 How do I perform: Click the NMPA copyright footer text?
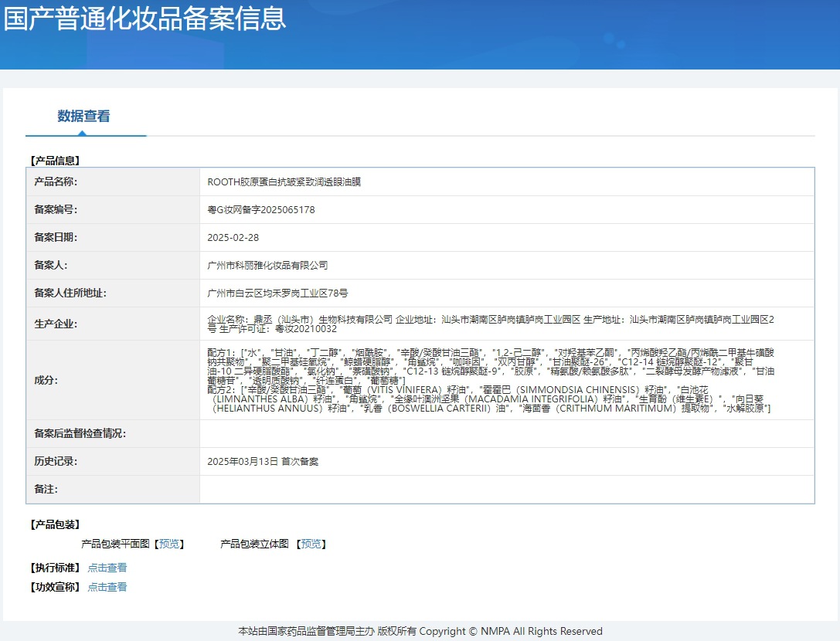(420, 632)
